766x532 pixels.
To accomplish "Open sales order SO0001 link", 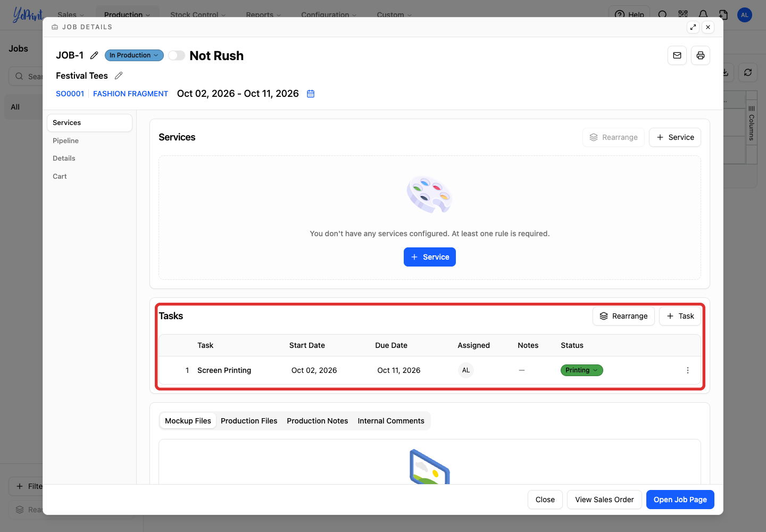I will tap(70, 94).
